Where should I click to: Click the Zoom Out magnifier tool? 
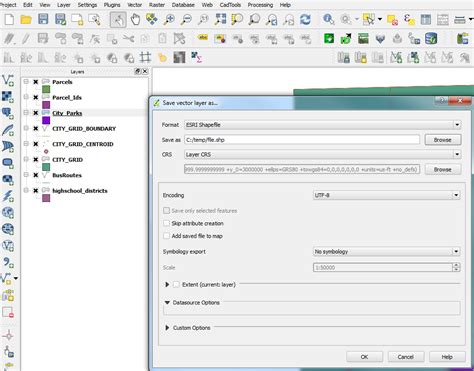pos(186,19)
